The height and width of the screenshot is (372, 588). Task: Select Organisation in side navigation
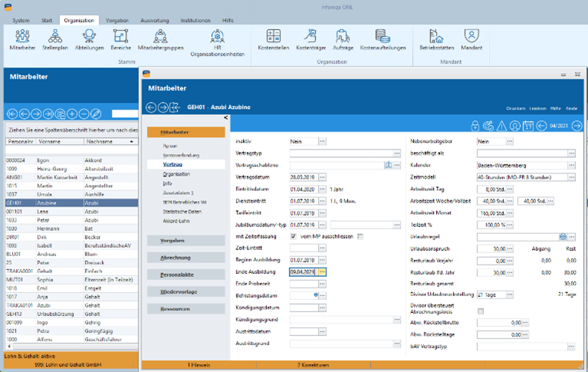(176, 174)
